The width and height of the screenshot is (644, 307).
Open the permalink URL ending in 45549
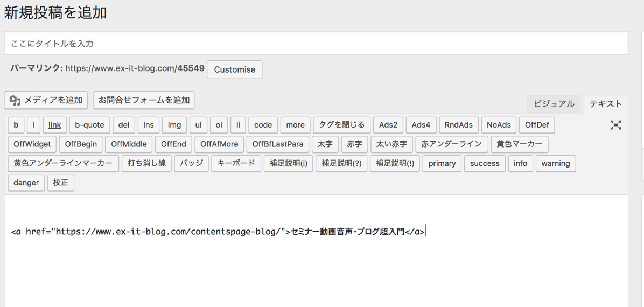click(x=135, y=68)
